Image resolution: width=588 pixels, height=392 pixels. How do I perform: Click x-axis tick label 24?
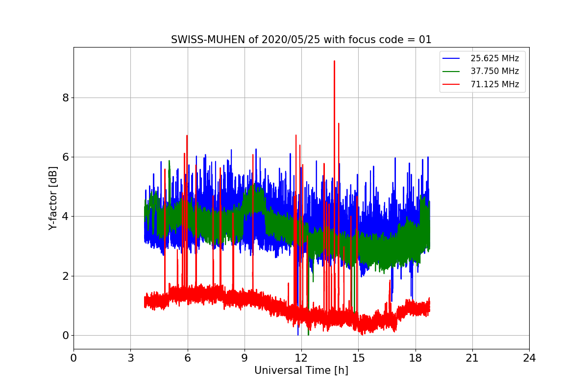529,358
